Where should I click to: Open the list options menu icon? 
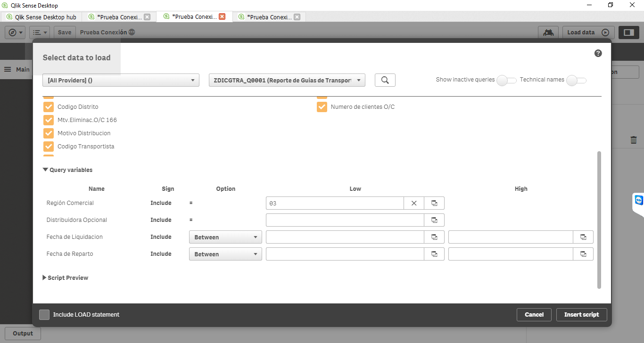(40, 33)
